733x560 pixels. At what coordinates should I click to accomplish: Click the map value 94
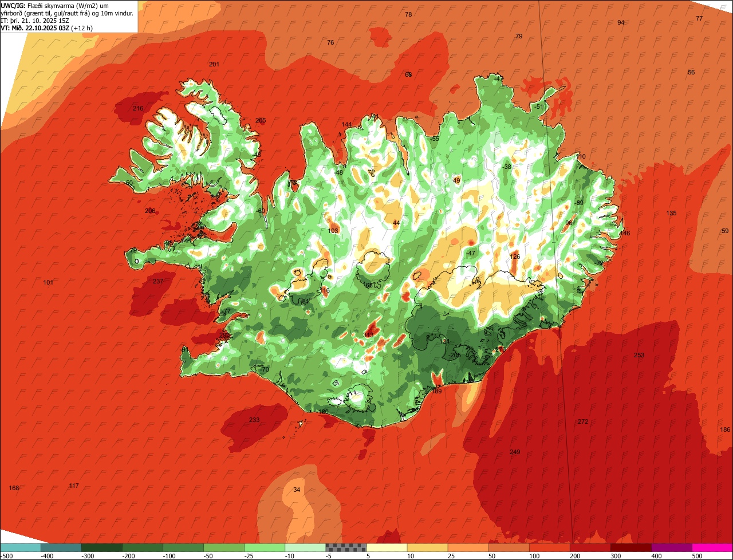(621, 23)
